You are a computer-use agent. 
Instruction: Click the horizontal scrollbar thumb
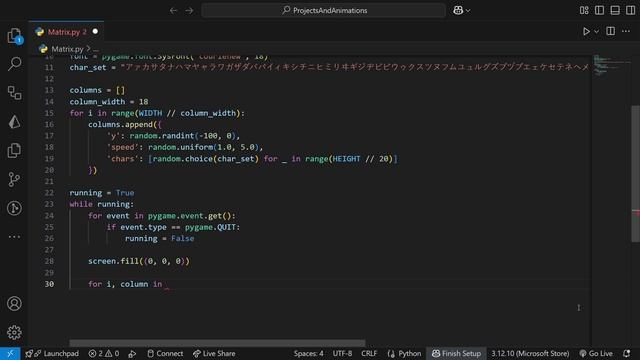point(217,343)
